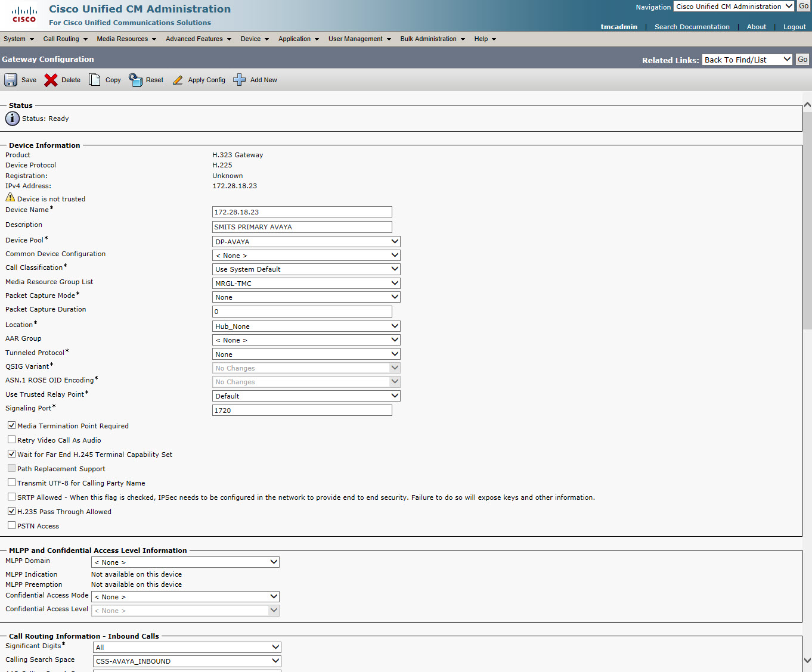Check the SRTP Allowed checkbox

pos(11,497)
